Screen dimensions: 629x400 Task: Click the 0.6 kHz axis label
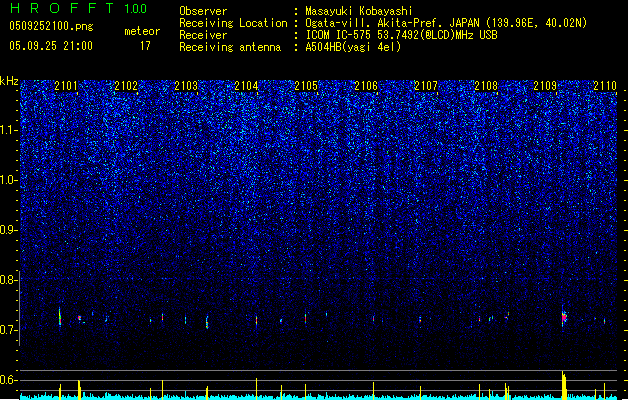coord(8,380)
